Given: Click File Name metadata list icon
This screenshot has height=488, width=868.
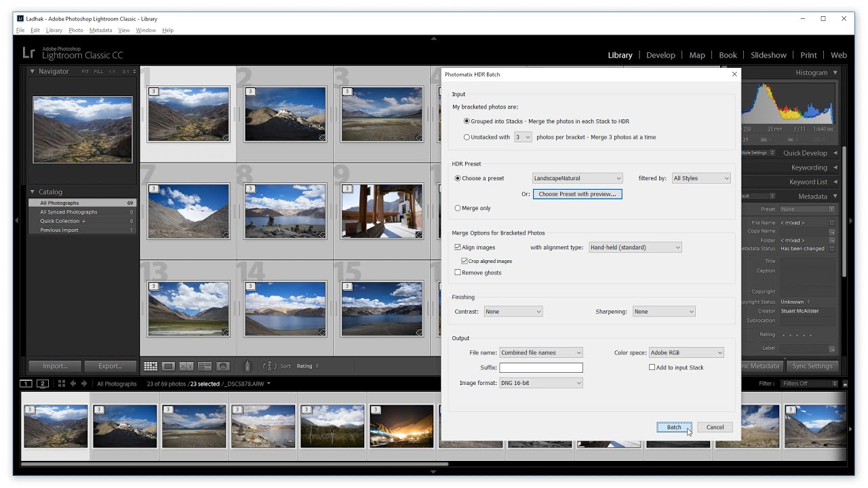Looking at the screenshot, I should click(x=832, y=222).
